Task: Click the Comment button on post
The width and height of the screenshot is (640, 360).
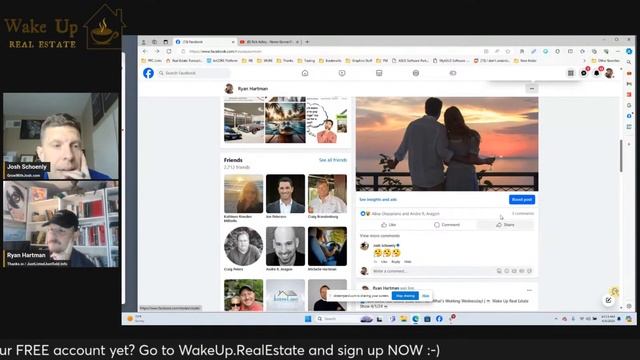Action: pos(447,225)
